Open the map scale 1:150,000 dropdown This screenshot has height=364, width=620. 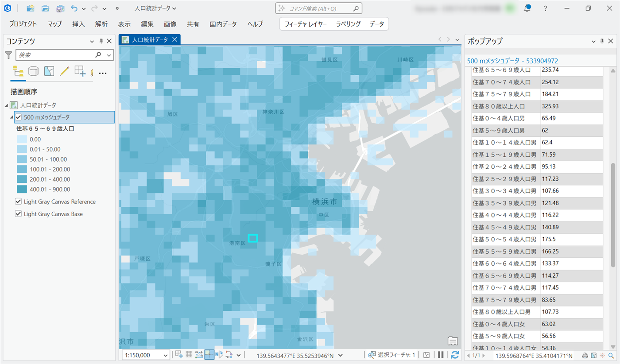click(166, 355)
